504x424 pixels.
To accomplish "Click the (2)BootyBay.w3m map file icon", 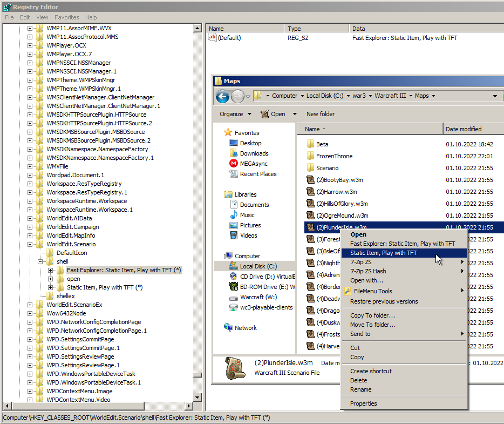I will click(310, 180).
